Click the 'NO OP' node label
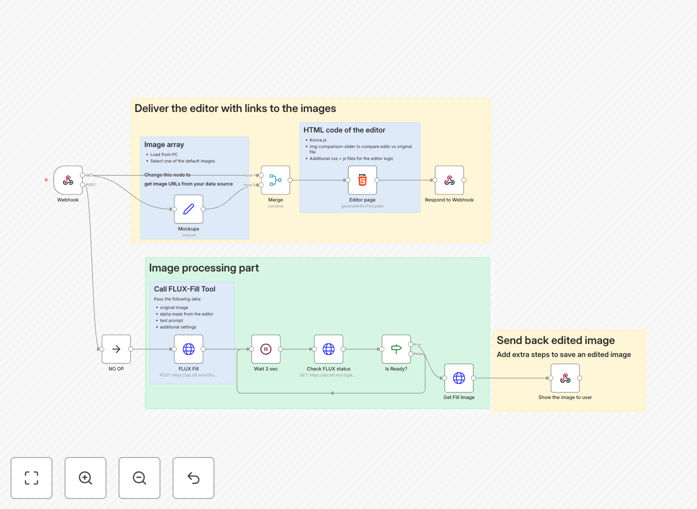This screenshot has width=697, height=509. 116,369
